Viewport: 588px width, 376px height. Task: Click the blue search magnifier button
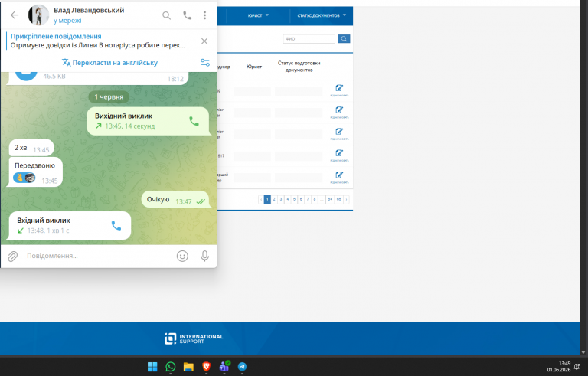(344, 38)
